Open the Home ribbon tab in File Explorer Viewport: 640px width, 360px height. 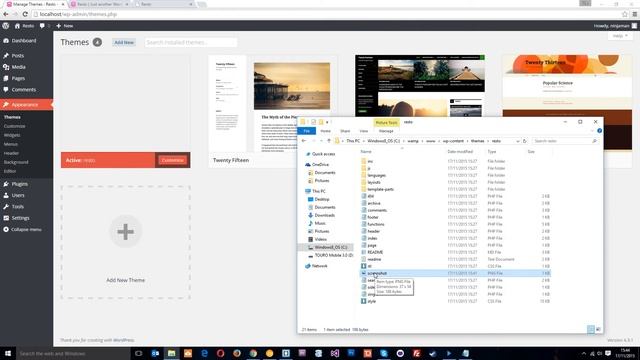coord(325,131)
